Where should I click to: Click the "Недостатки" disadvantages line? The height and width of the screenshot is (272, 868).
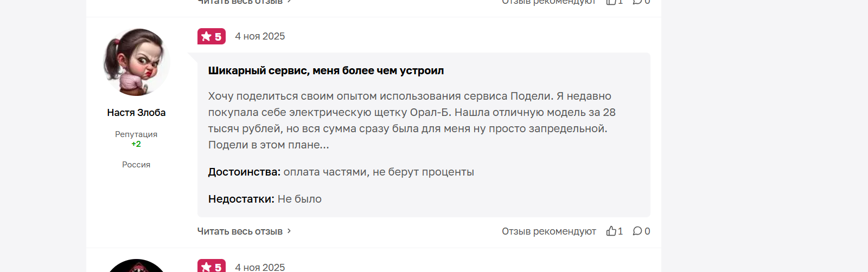(265, 199)
